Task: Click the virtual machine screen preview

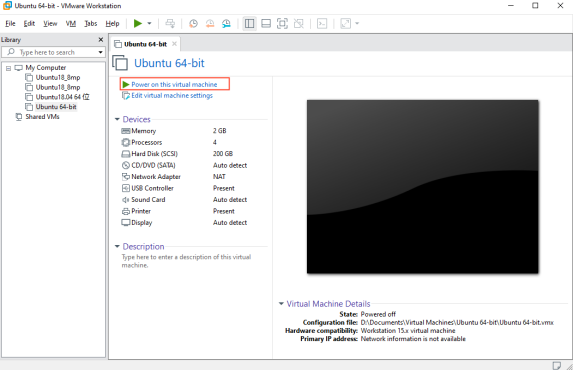Action: tap(422, 187)
